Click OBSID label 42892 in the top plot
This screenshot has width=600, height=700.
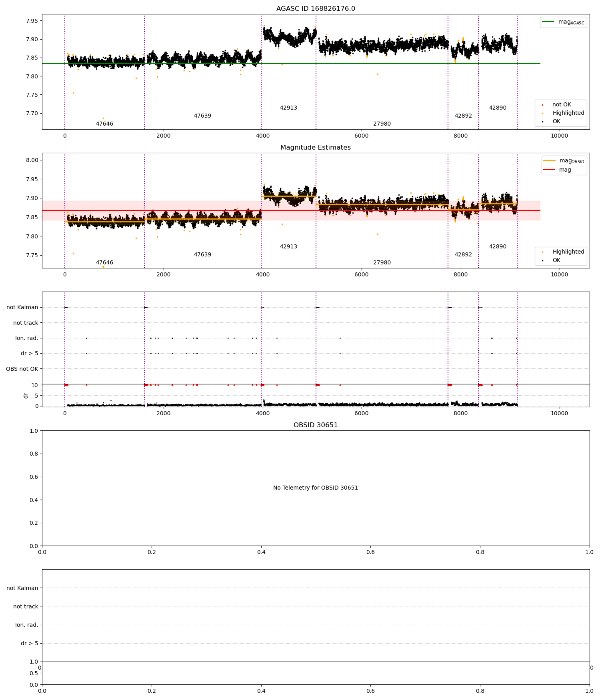click(x=463, y=116)
